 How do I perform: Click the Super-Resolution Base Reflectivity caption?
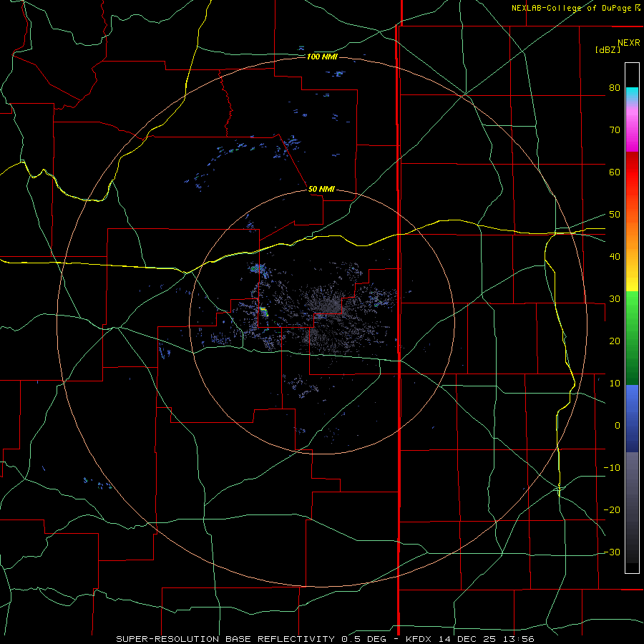click(326, 639)
